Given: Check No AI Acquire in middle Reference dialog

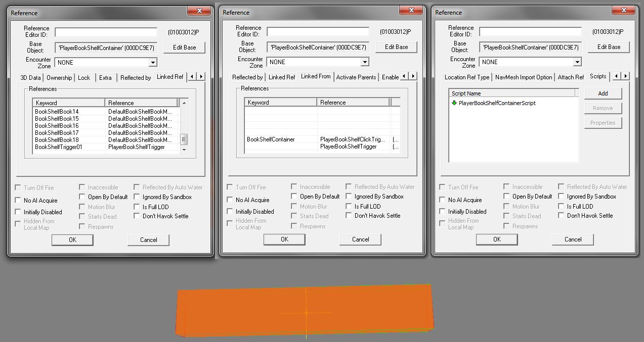Looking at the screenshot, I should click(x=231, y=200).
